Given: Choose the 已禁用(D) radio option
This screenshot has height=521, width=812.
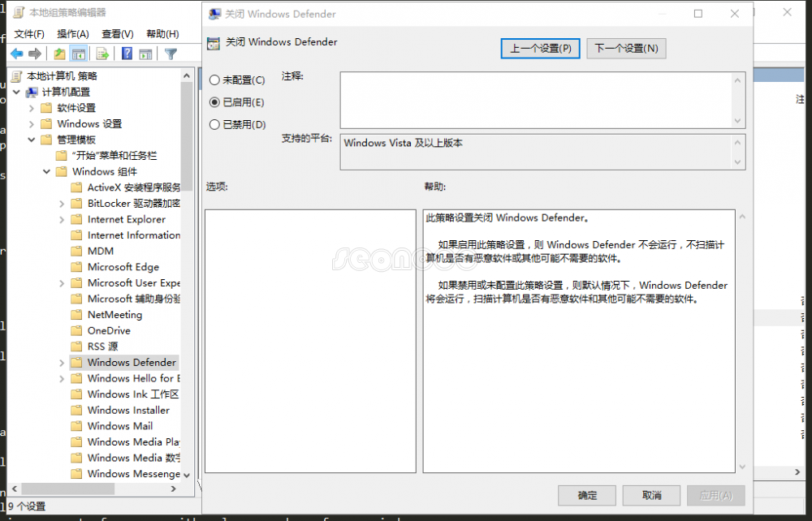Looking at the screenshot, I should 214,125.
